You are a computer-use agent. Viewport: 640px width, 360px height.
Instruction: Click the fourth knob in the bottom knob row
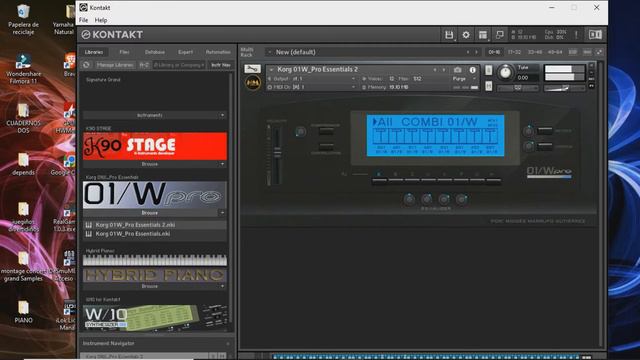tap(462, 199)
